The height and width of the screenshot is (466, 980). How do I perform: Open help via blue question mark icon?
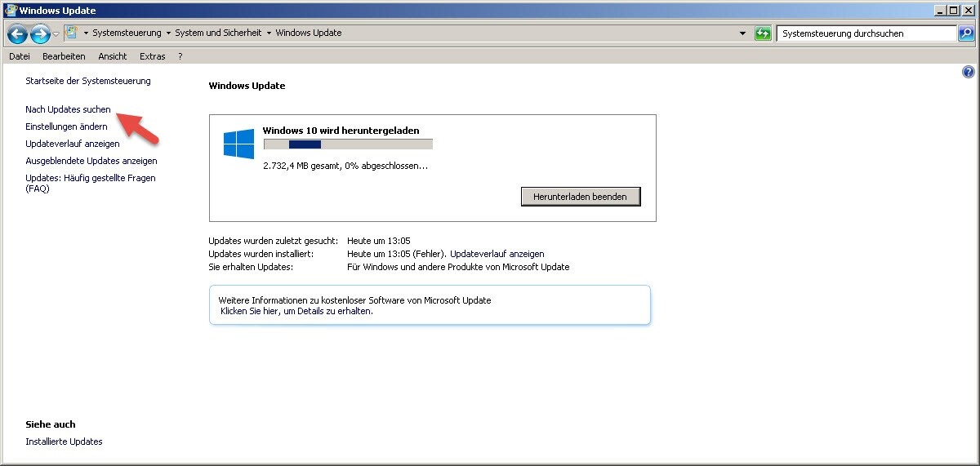(x=969, y=72)
